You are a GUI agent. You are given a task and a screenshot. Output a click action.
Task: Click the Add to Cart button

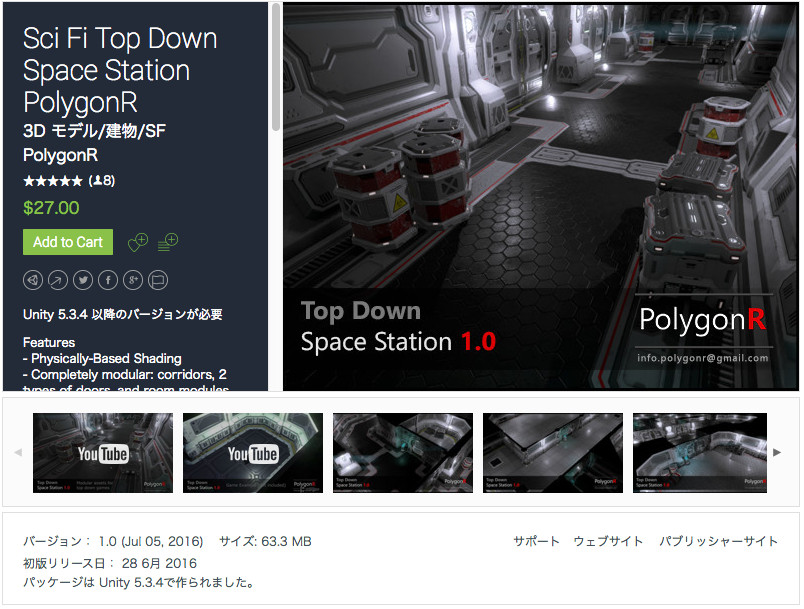(x=68, y=242)
